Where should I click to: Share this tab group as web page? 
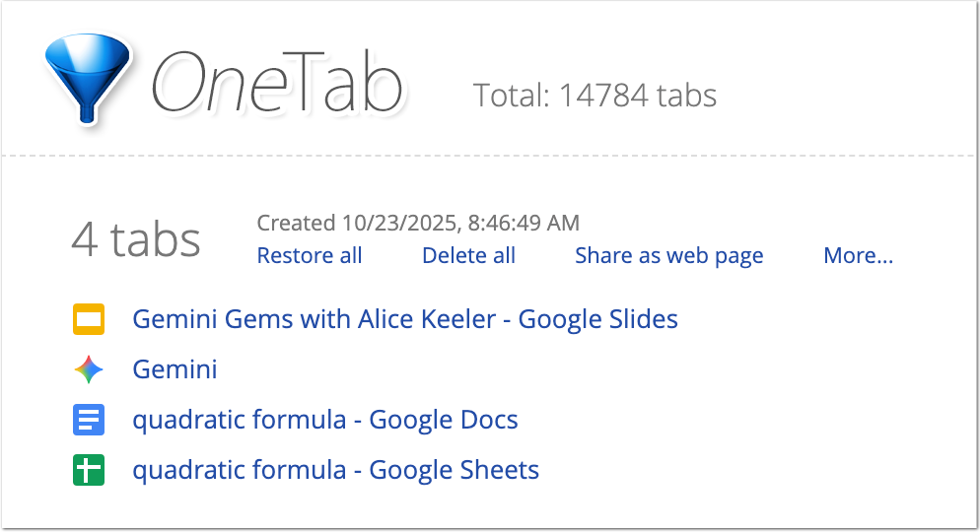point(668,256)
